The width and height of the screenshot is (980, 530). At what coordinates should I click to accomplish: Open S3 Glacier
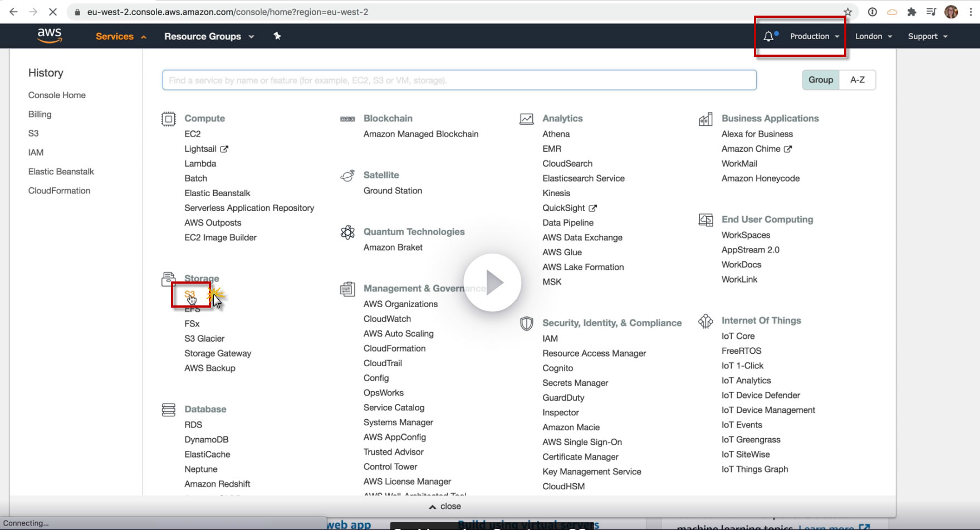click(x=204, y=339)
